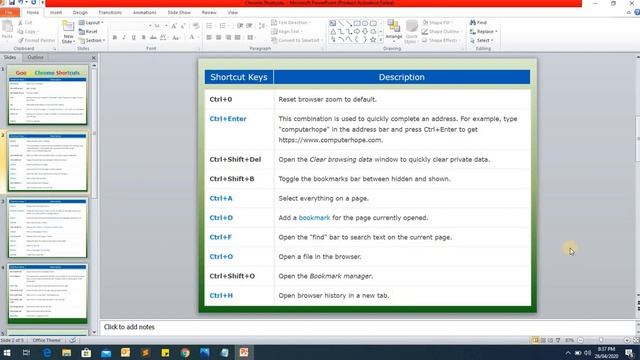This screenshot has height=360, width=640.
Task: Increase the font size
Action: pos(174,26)
